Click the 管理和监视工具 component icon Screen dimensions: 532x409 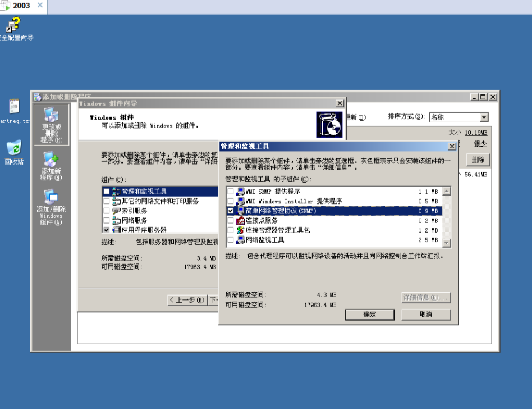pyautogui.click(x=116, y=192)
